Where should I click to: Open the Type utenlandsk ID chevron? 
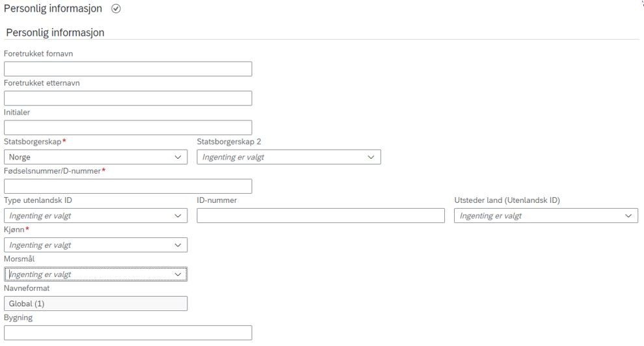click(x=178, y=216)
